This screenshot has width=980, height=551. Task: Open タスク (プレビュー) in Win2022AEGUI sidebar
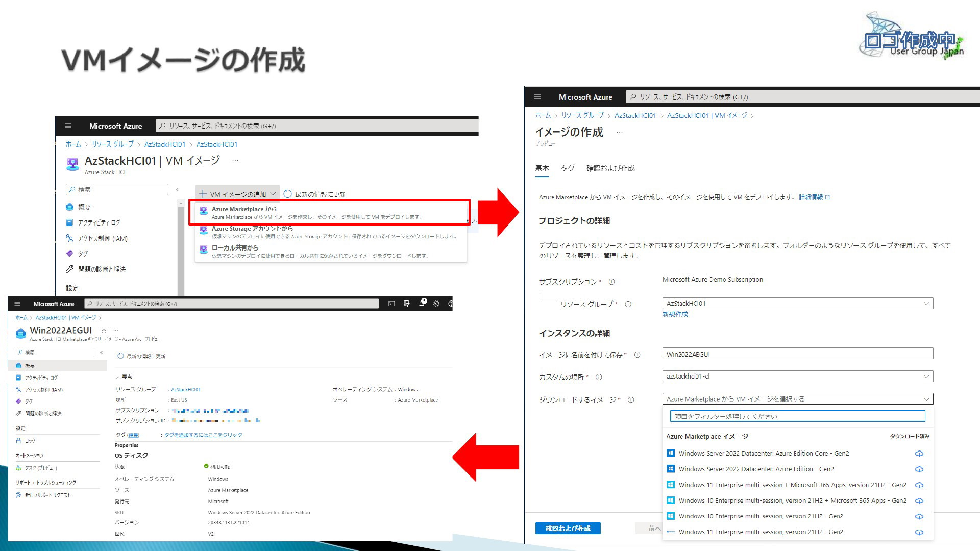click(36, 468)
